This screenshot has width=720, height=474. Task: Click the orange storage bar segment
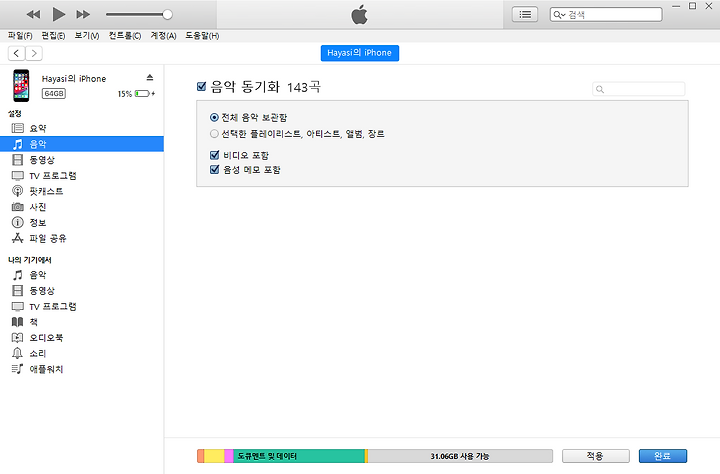201,456
